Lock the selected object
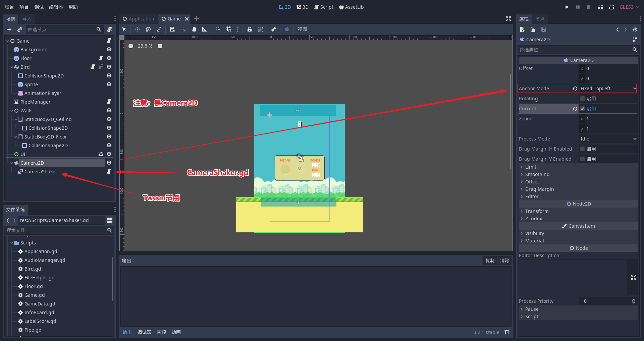This screenshot has width=644, height=341. [250, 29]
